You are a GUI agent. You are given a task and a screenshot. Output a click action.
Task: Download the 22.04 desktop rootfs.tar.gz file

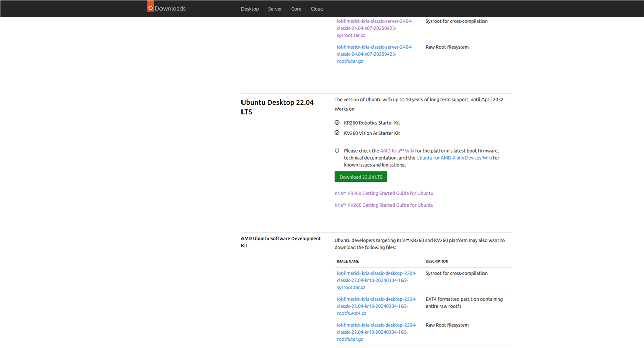click(375, 332)
